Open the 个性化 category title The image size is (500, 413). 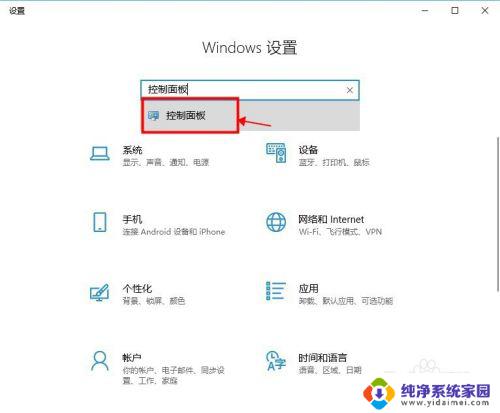click(137, 289)
